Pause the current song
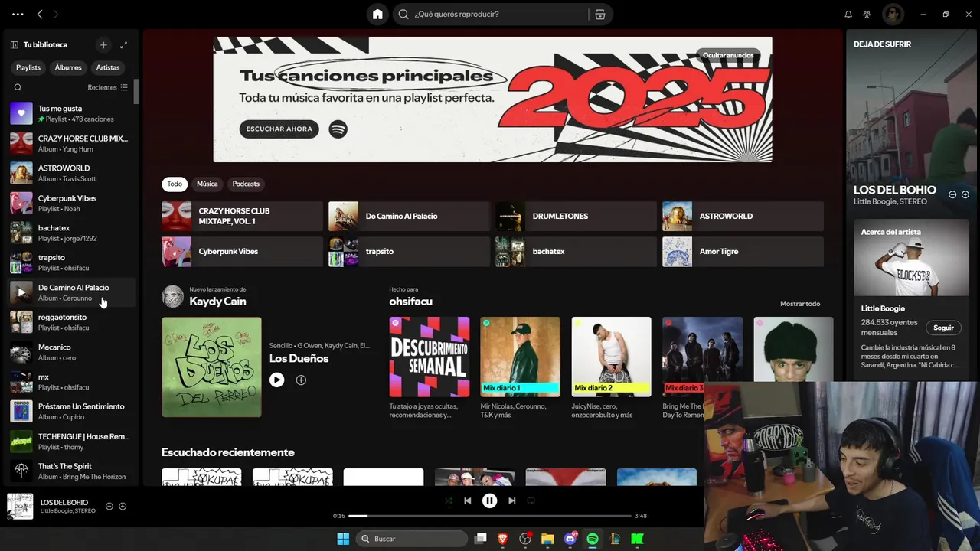 (x=489, y=500)
